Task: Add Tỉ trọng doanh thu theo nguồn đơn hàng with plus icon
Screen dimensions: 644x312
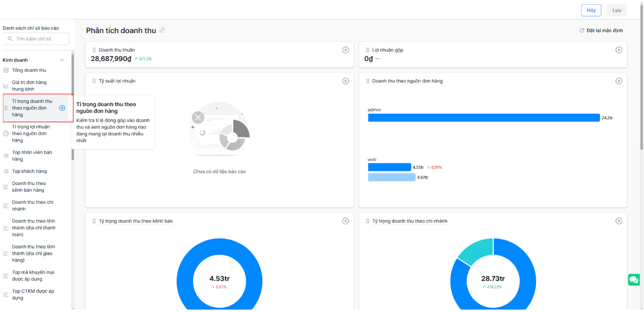Action: pyautogui.click(x=62, y=108)
